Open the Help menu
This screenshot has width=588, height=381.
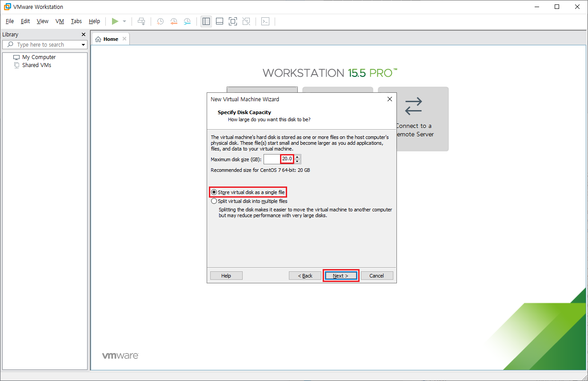(x=94, y=21)
